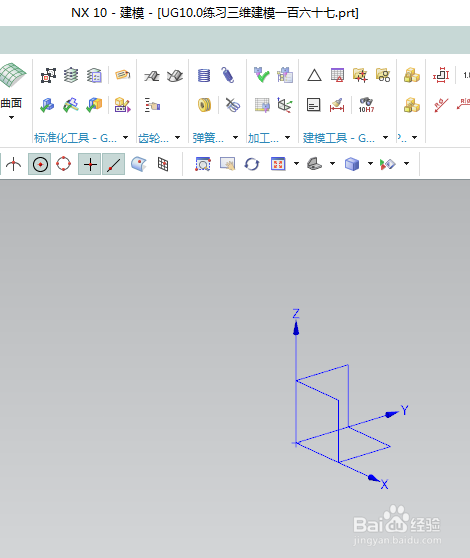This screenshot has width=470, height=558.
Task: Click the box with pencil and password icon
Action: [123, 105]
